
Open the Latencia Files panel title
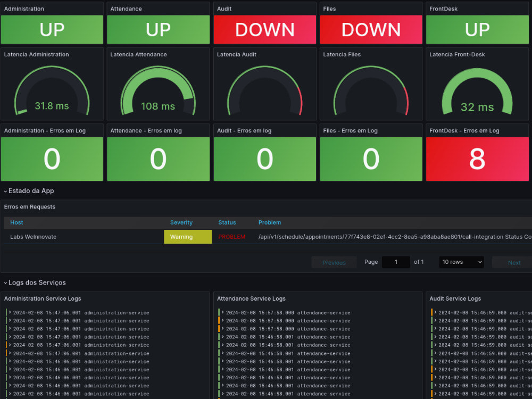point(342,54)
